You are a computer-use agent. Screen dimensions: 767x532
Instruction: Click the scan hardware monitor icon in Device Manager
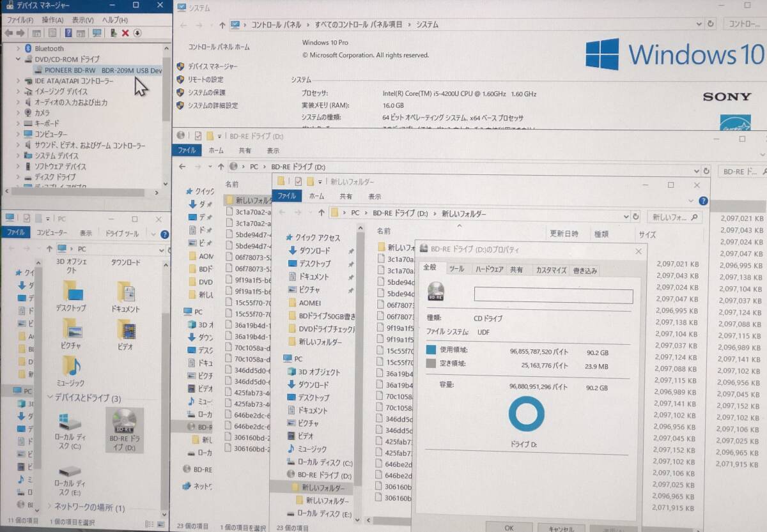pos(97,33)
